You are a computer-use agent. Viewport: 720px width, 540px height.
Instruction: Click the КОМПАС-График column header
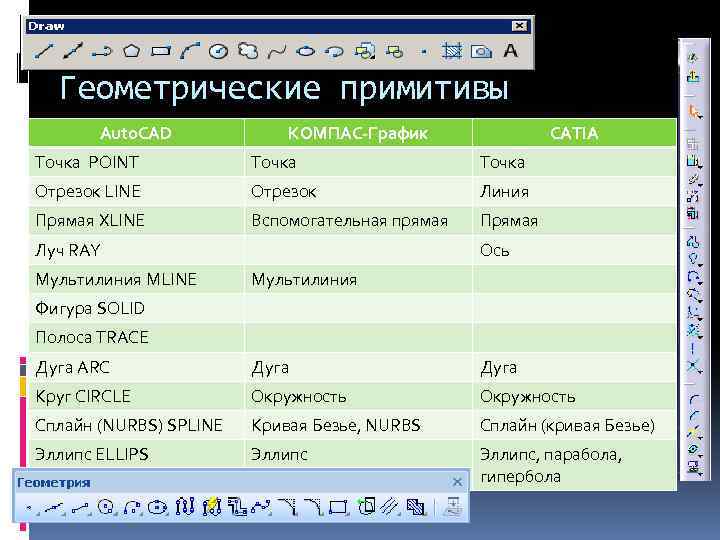[358, 133]
